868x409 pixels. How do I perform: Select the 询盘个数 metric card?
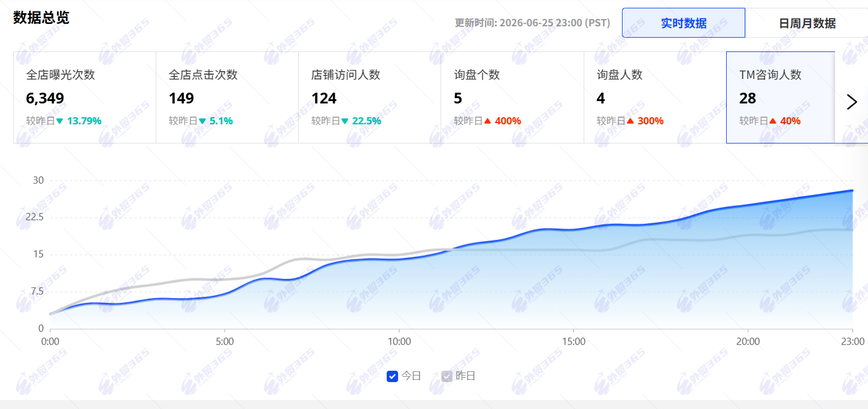pos(512,97)
